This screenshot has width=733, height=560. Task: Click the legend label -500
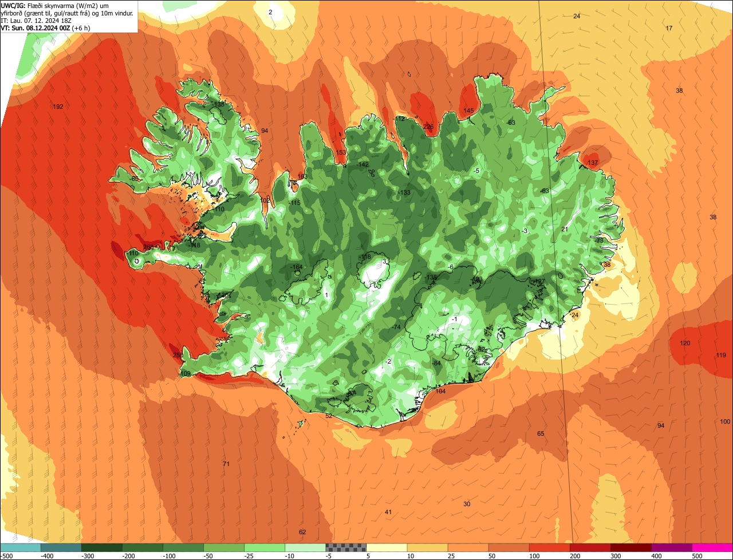coord(6,555)
